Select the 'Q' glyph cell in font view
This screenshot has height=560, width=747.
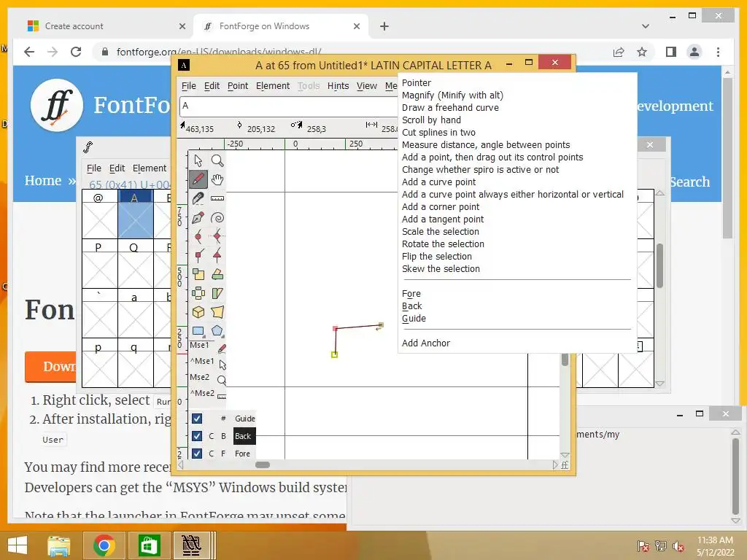135,263
